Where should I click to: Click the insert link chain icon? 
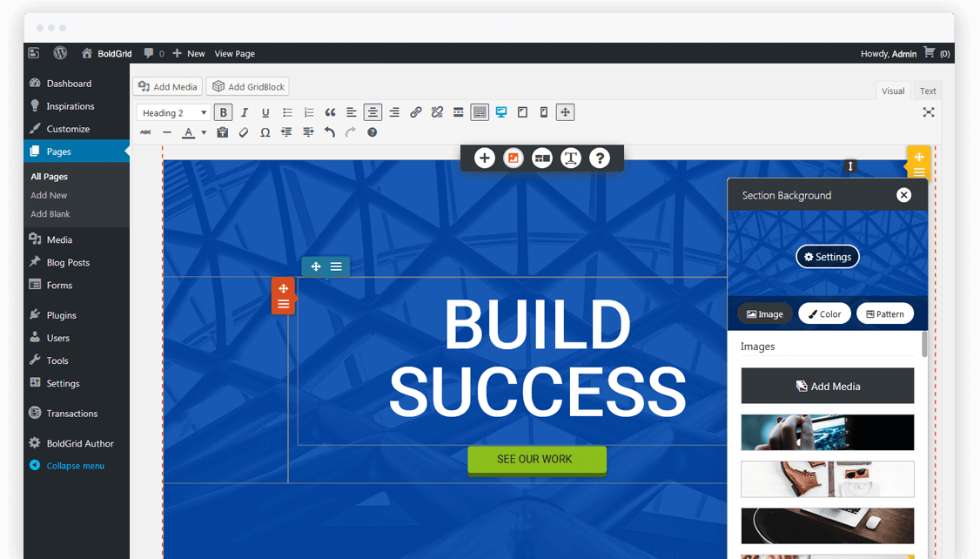click(416, 112)
